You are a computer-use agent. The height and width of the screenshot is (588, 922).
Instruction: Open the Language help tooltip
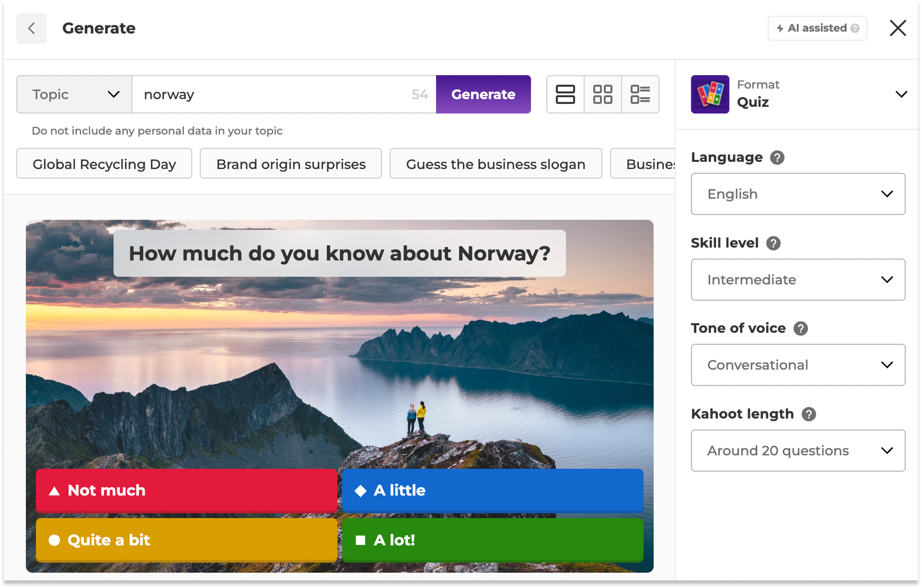[777, 157]
